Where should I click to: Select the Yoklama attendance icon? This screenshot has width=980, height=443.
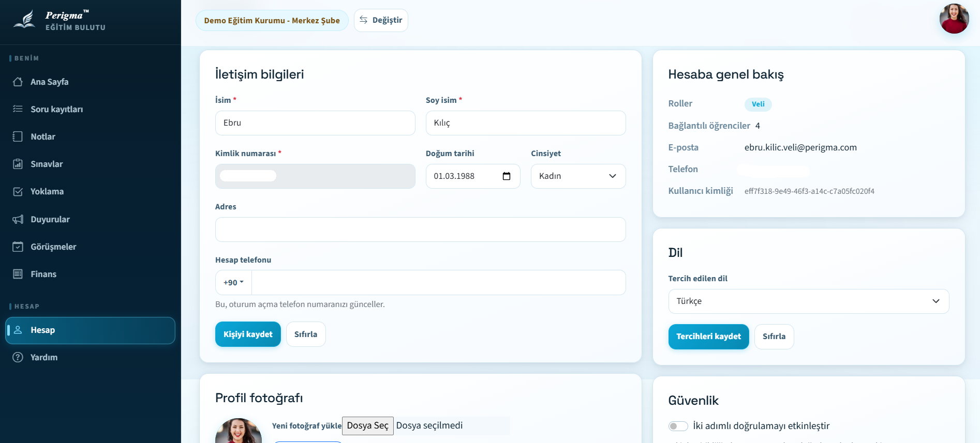[x=18, y=191]
